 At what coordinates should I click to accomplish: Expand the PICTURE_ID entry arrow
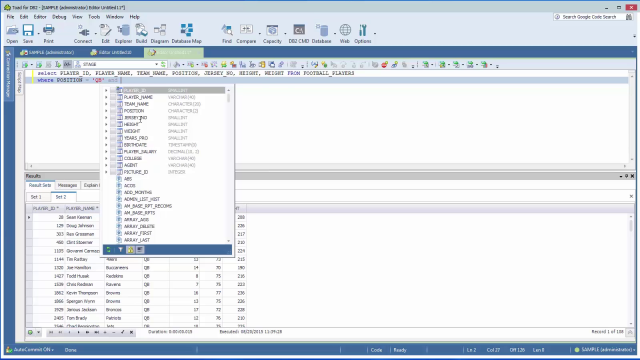[x=106, y=172]
